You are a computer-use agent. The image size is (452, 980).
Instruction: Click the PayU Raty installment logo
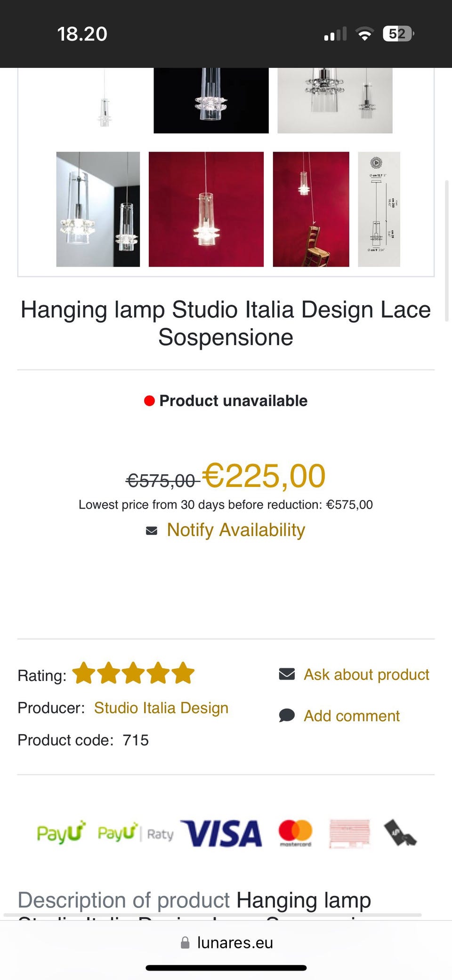136,833
